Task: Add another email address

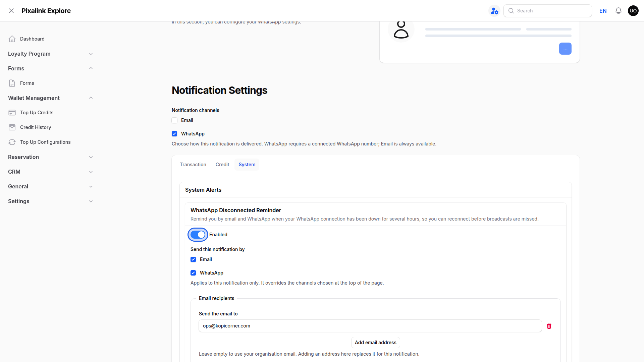Action: pyautogui.click(x=376, y=343)
